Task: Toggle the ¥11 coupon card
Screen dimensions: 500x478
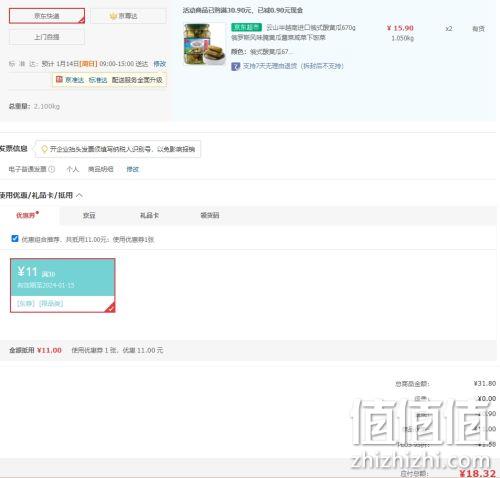Action: 63,285
